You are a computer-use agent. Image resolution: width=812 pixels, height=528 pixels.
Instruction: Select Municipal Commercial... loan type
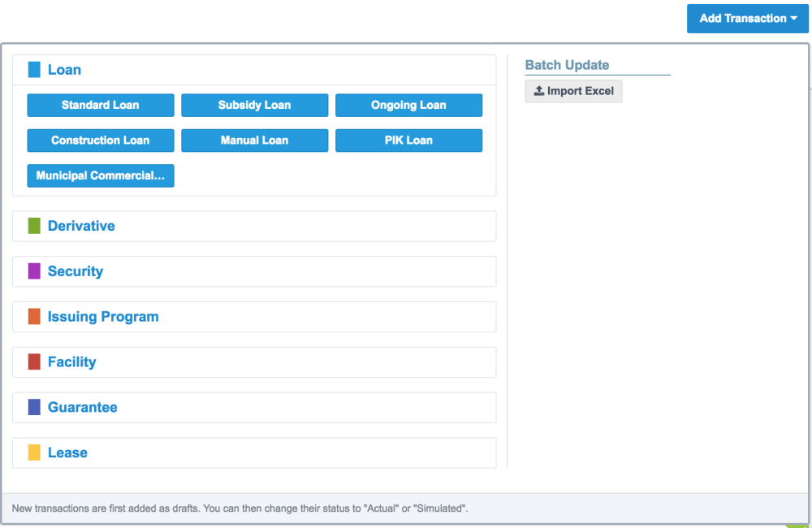coord(101,175)
